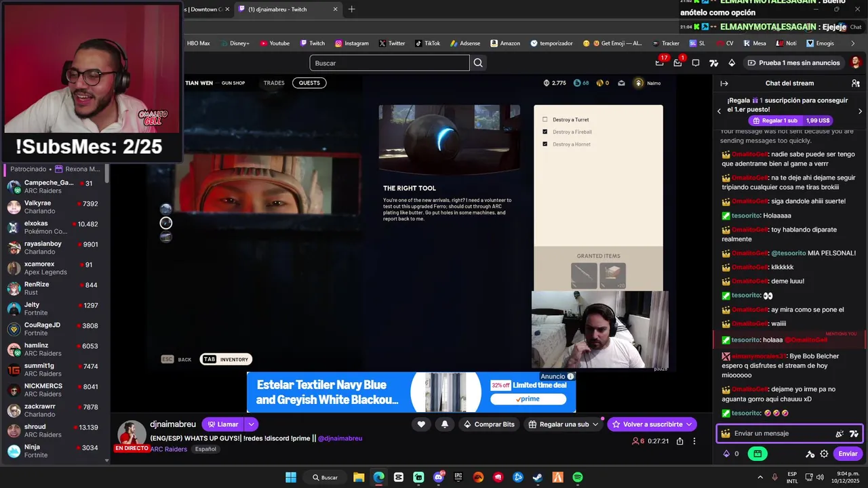Viewport: 868px width, 488px height.
Task: Click the green channel points claim button
Action: click(757, 454)
